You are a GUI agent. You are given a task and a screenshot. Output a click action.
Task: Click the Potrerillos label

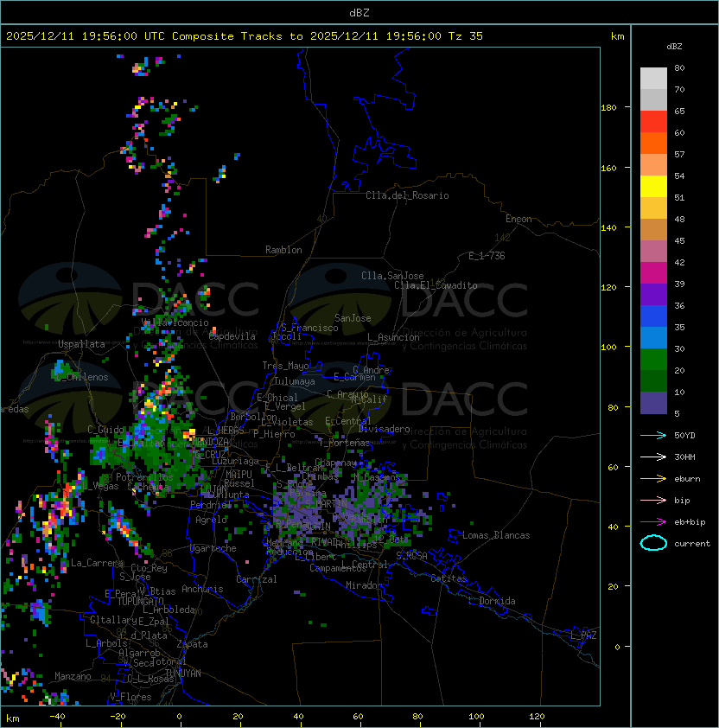click(144, 476)
